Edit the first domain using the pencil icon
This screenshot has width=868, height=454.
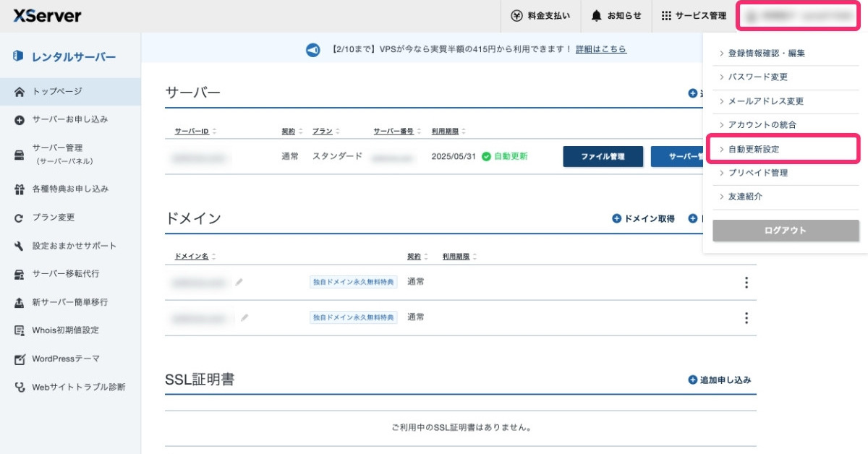[x=239, y=283]
